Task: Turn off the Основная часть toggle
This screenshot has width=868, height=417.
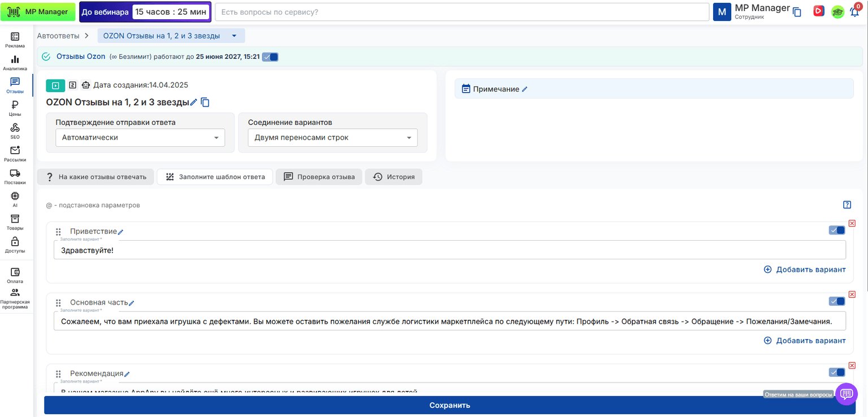Action: [837, 301]
